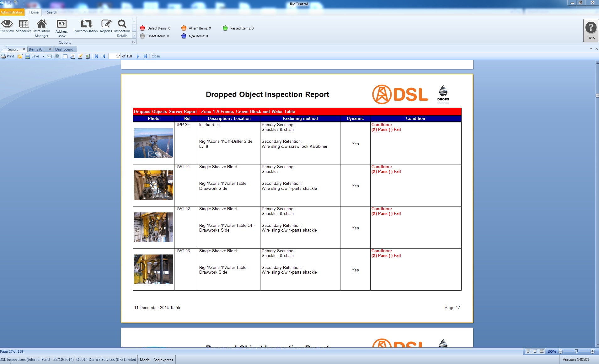The height and width of the screenshot is (364, 599).
Task: Open Inspection Details
Action: (x=122, y=28)
